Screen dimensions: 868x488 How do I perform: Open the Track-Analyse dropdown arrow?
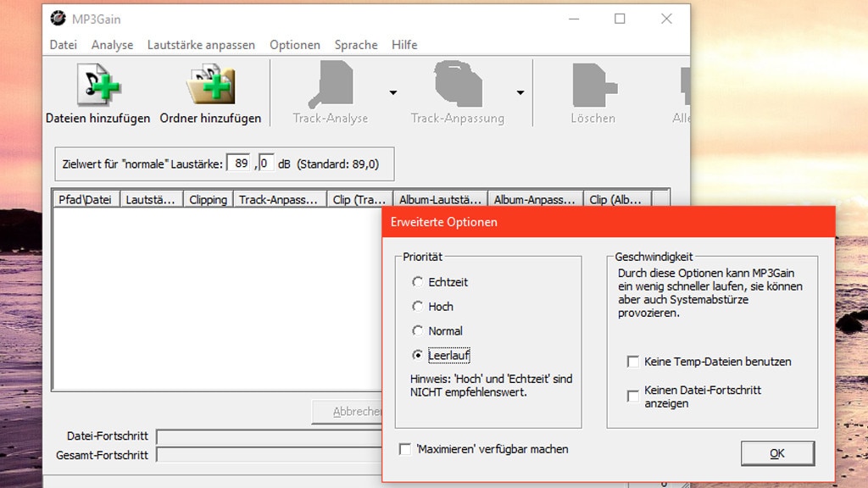tap(393, 92)
